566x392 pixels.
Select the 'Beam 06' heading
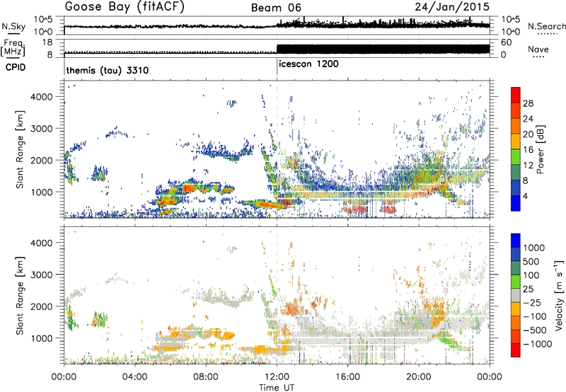276,8
